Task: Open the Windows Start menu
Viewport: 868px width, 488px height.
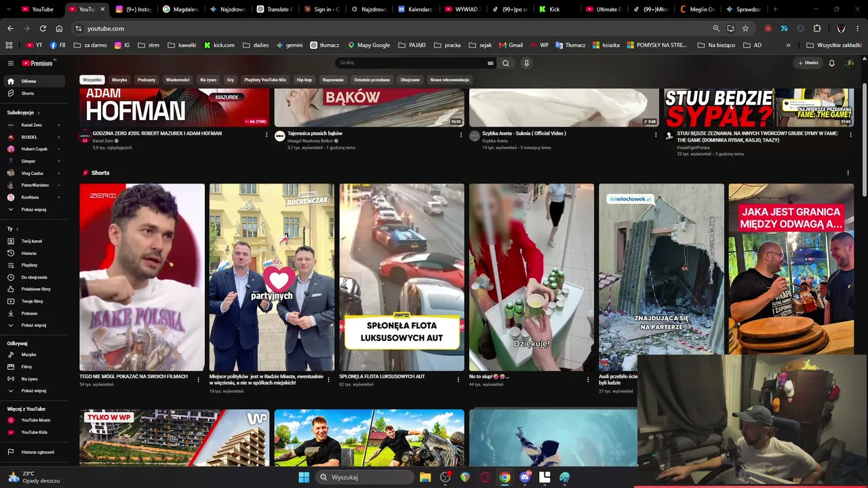Action: click(304, 477)
